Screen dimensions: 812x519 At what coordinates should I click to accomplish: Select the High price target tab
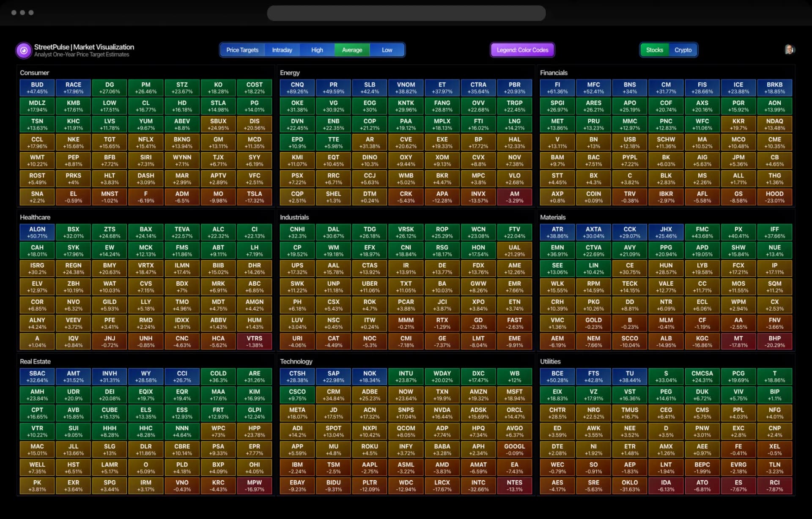pos(317,50)
